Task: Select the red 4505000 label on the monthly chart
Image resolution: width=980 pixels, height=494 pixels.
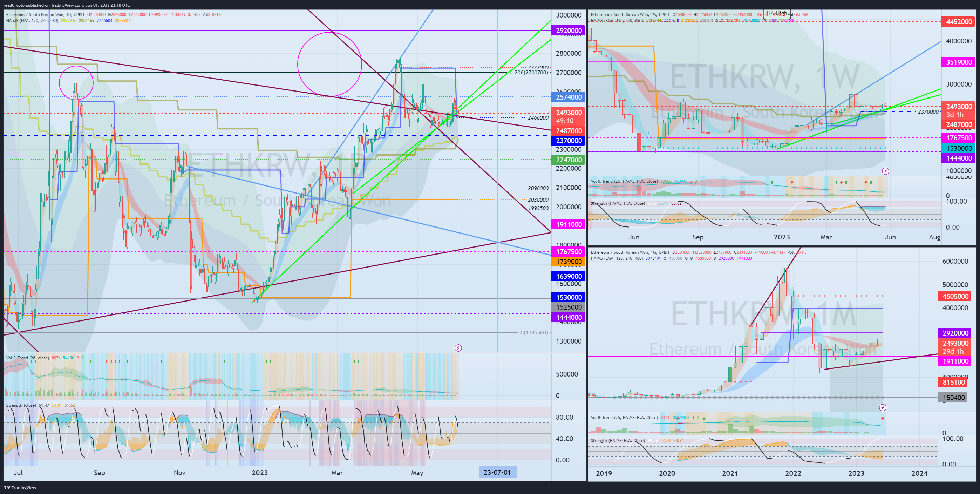Action: [954, 296]
